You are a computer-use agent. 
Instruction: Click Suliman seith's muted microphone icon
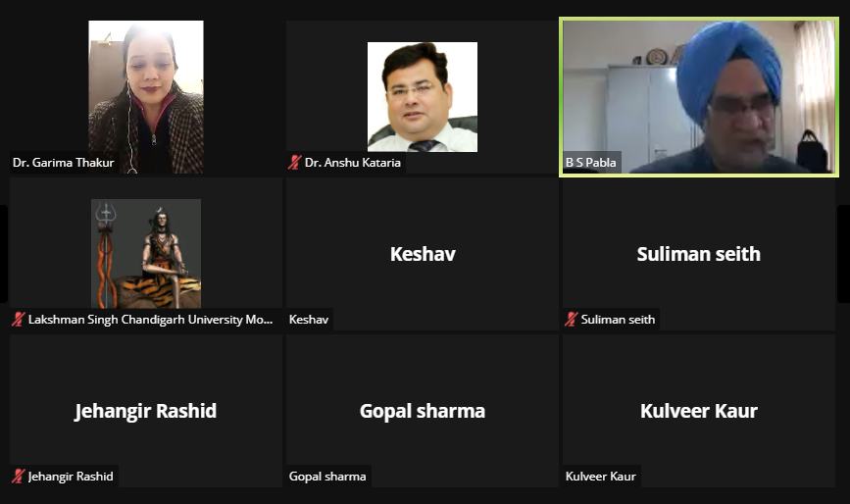coord(571,320)
